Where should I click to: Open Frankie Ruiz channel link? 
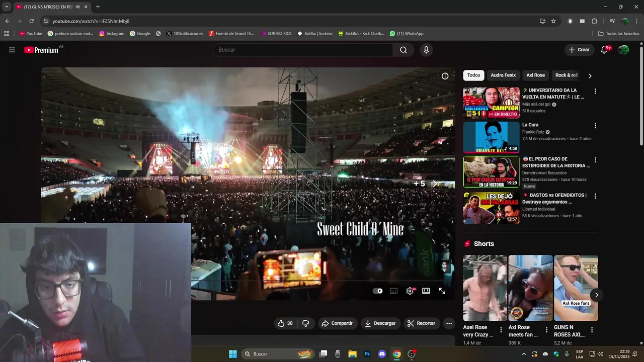534,132
